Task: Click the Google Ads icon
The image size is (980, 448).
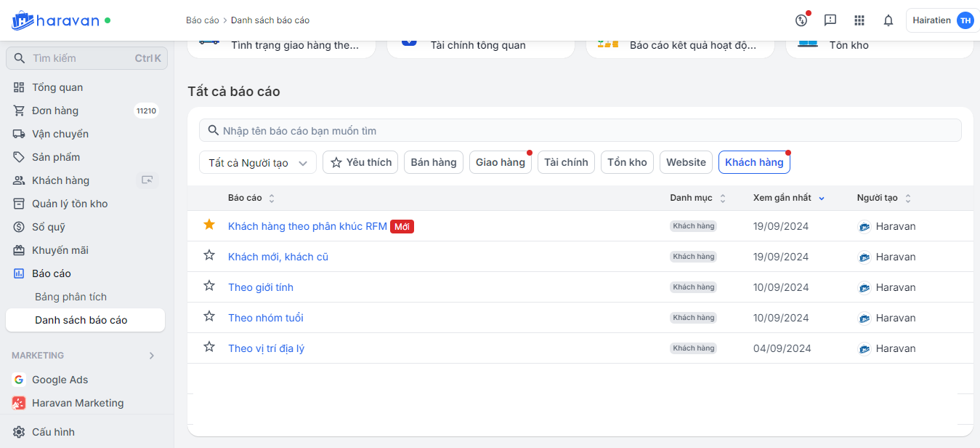Action: tap(19, 380)
